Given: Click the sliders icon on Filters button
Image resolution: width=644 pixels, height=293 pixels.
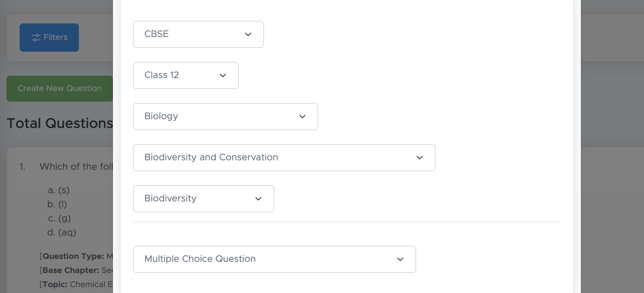Looking at the screenshot, I should 36,38.
